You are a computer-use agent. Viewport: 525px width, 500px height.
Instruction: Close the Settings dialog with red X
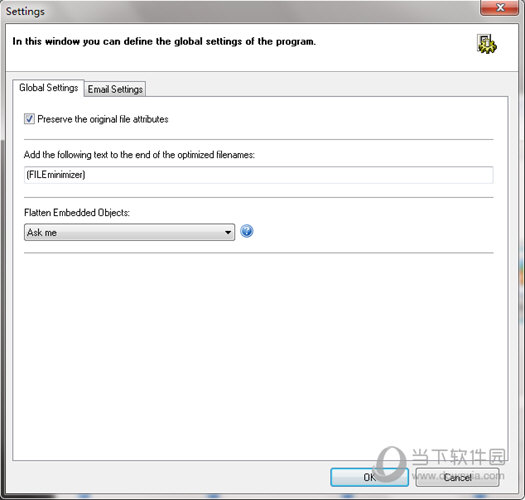(500, 7)
